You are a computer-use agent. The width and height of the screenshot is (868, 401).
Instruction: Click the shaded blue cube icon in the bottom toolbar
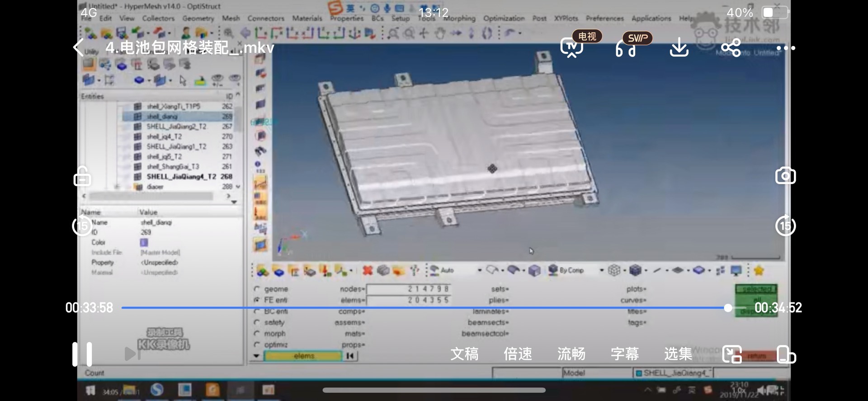635,270
